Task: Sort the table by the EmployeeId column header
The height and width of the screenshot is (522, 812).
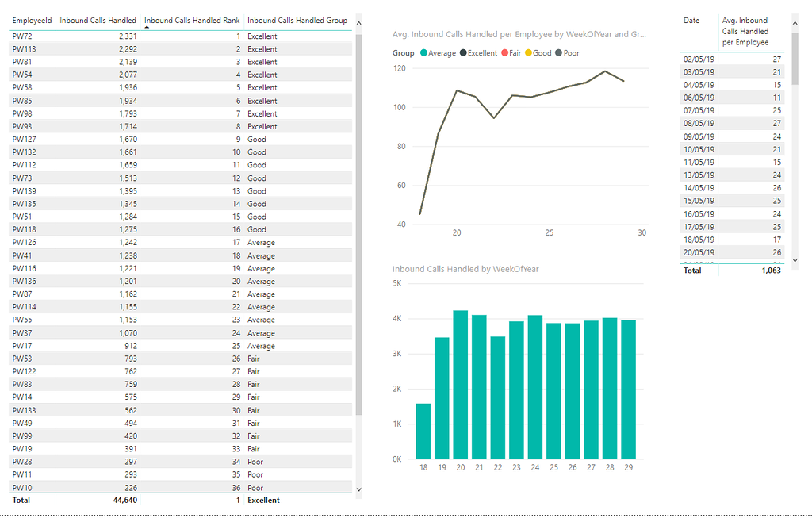Action: tap(32, 20)
